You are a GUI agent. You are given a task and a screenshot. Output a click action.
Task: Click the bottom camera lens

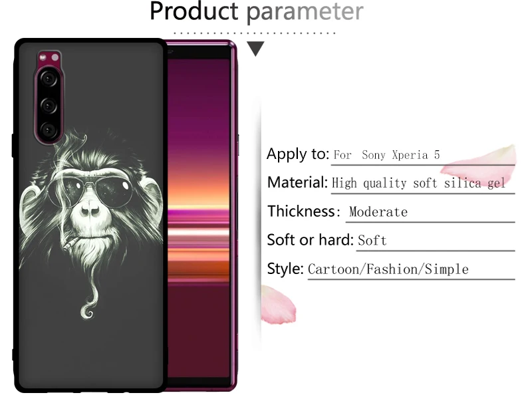click(x=49, y=130)
